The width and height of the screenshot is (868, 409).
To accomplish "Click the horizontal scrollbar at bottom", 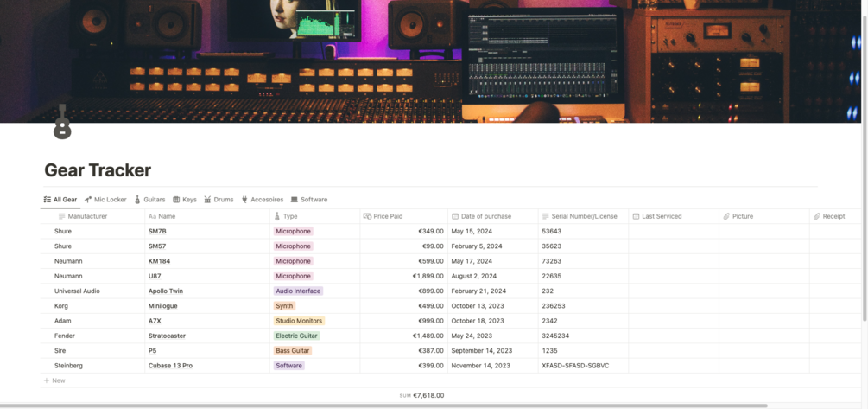I will 383,406.
